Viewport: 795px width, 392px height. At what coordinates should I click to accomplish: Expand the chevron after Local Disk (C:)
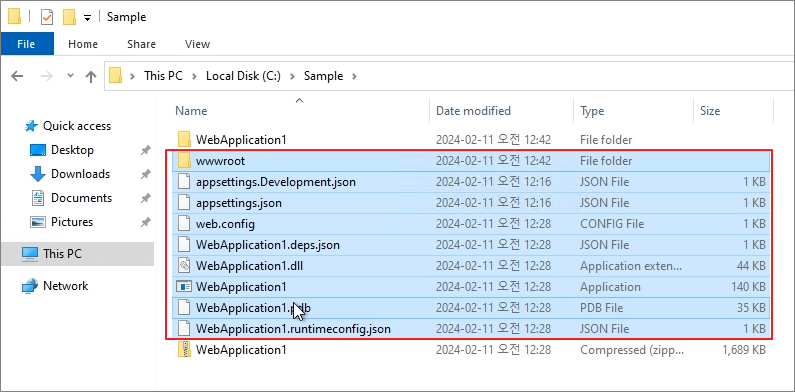[292, 76]
